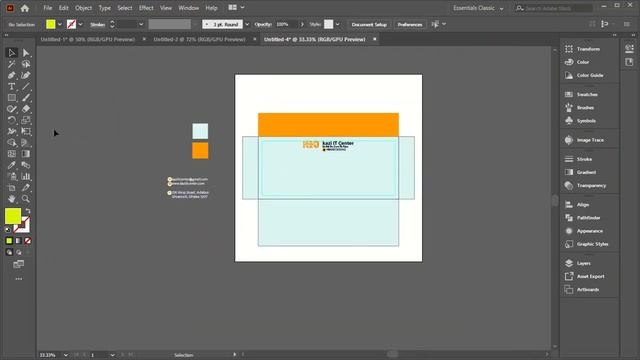Select the Shaper tool

(x=11, y=109)
